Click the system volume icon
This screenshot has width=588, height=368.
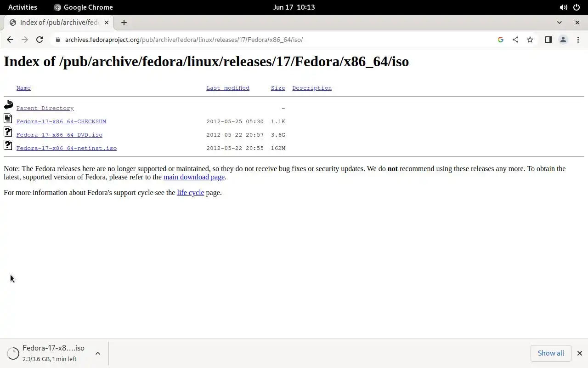coord(563,7)
